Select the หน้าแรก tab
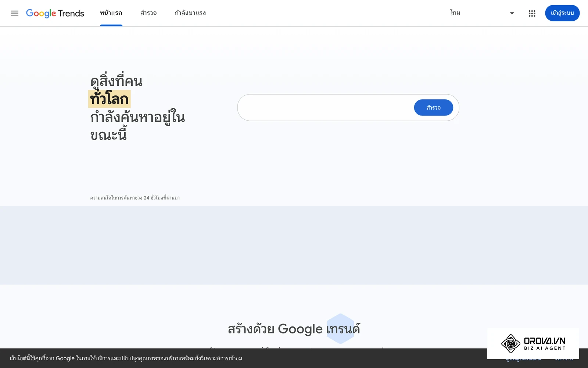588x368 pixels. tap(111, 13)
